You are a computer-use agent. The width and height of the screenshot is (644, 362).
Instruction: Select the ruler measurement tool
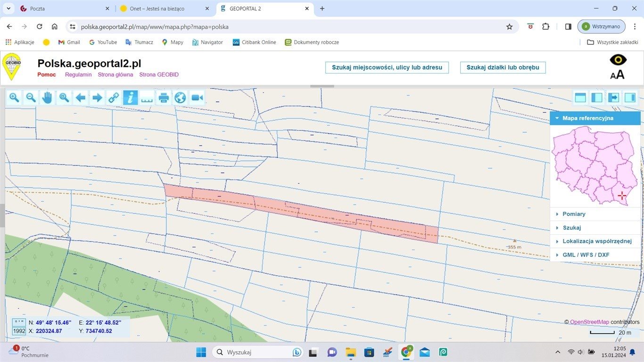point(147,98)
